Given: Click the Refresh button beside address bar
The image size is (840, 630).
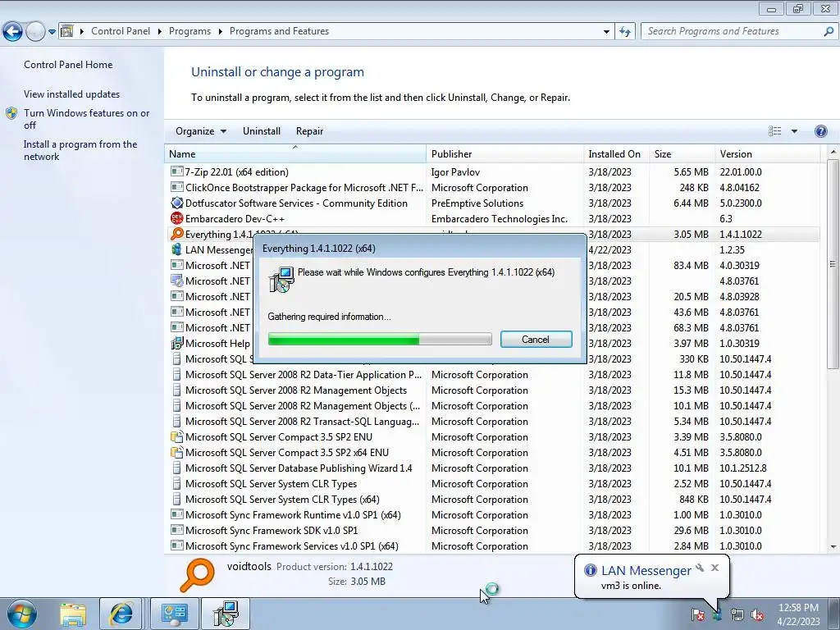Looking at the screenshot, I should click(x=624, y=32).
